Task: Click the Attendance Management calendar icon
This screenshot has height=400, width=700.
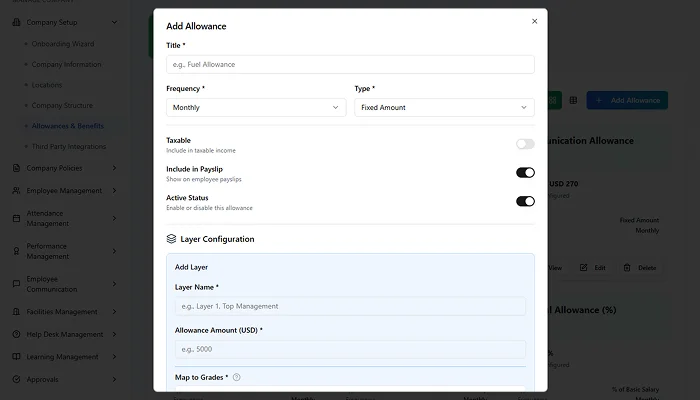Action: [x=16, y=218]
